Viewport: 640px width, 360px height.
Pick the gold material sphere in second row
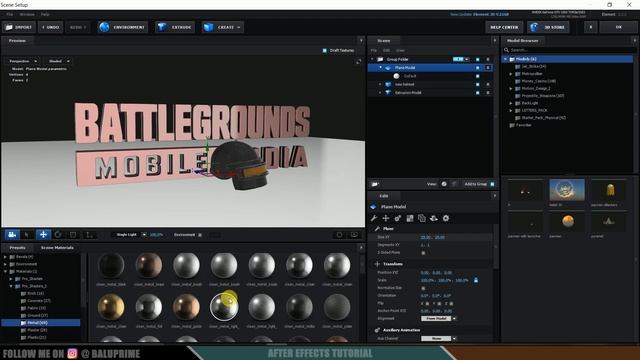(x=111, y=307)
